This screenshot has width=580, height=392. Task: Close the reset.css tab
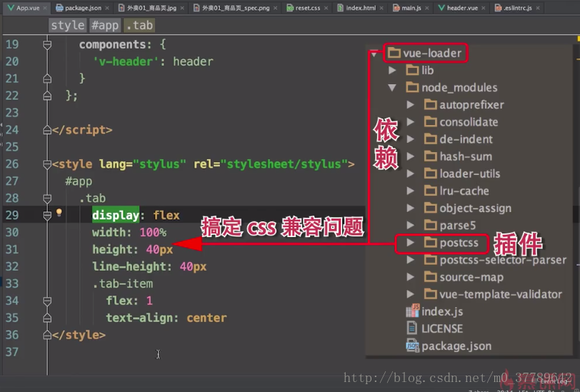326,8
